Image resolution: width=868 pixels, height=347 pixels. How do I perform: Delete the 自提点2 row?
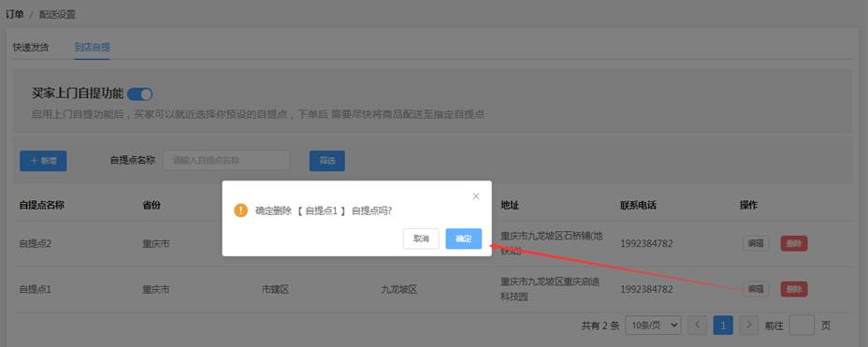pyautogui.click(x=794, y=243)
